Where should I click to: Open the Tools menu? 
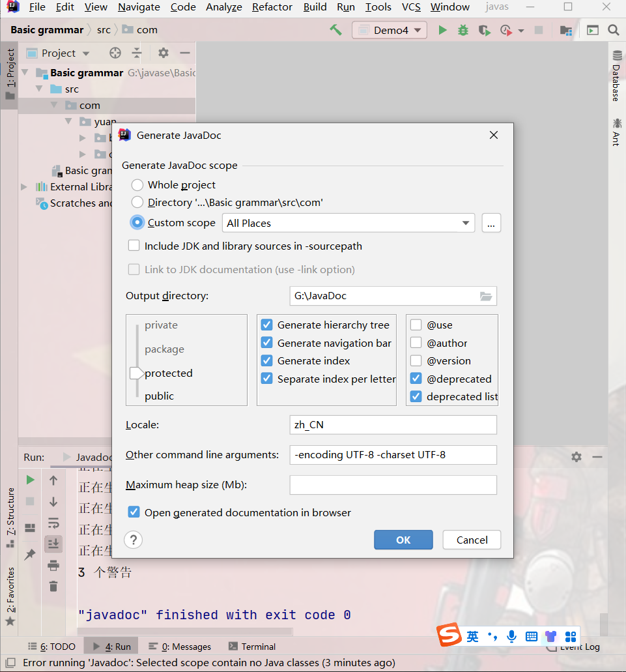pos(378,7)
